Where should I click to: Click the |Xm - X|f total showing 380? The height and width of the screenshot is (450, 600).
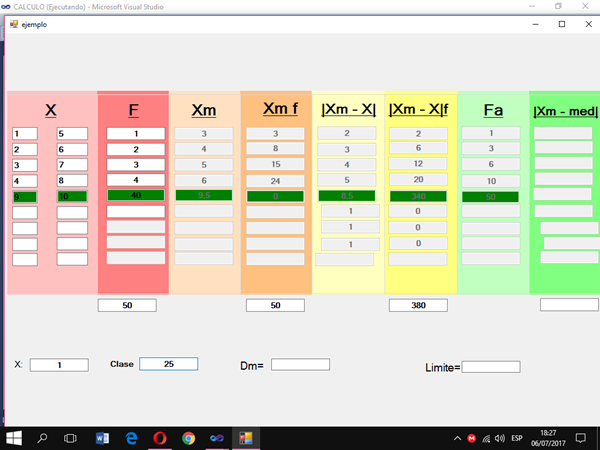418,305
